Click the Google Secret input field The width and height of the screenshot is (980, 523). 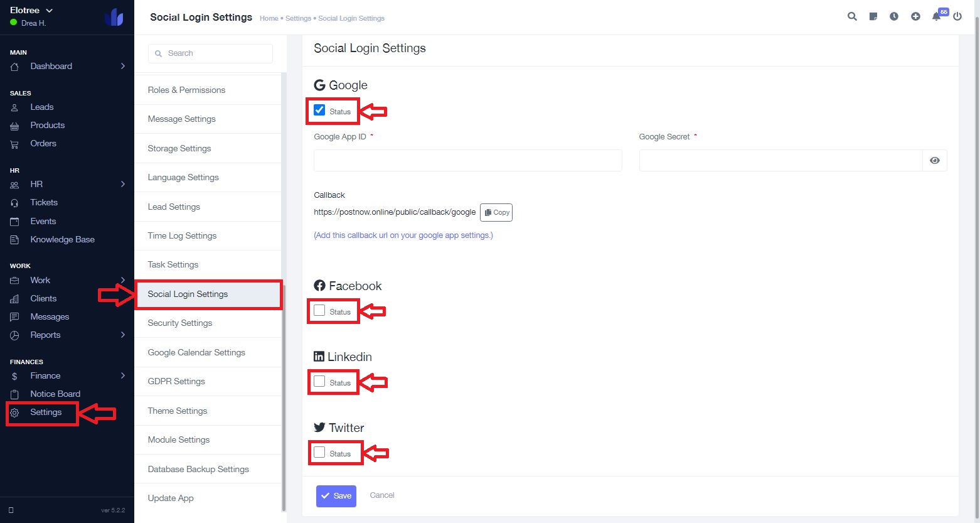click(x=780, y=160)
